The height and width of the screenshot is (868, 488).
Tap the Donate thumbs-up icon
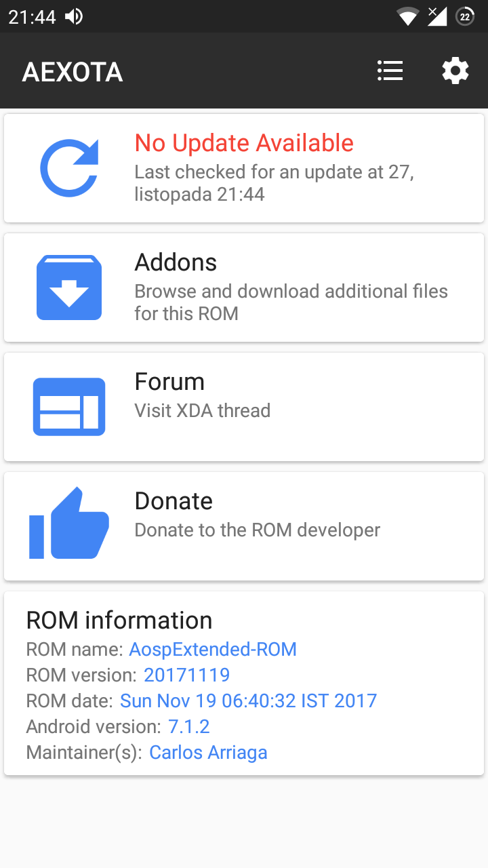(69, 524)
